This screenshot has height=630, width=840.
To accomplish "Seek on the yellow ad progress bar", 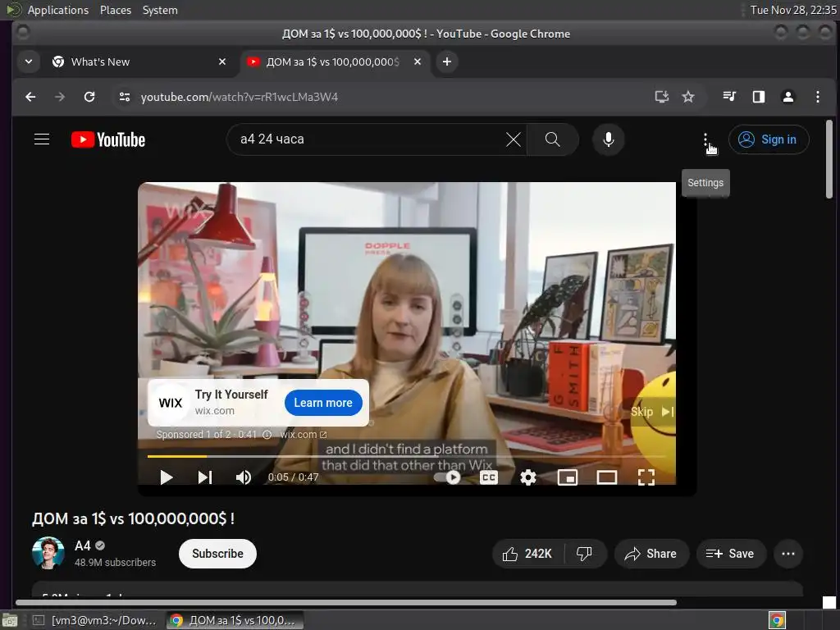I will pyautogui.click(x=407, y=456).
